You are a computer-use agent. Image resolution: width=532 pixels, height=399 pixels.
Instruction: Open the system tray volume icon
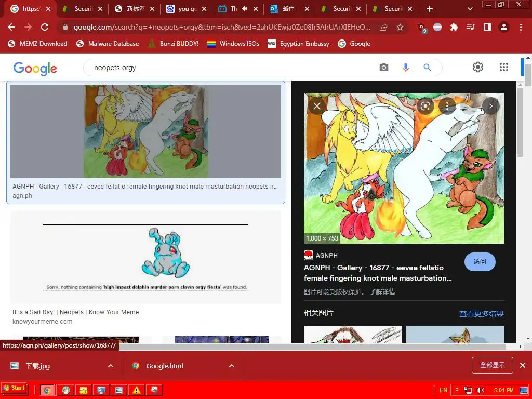tap(480, 390)
